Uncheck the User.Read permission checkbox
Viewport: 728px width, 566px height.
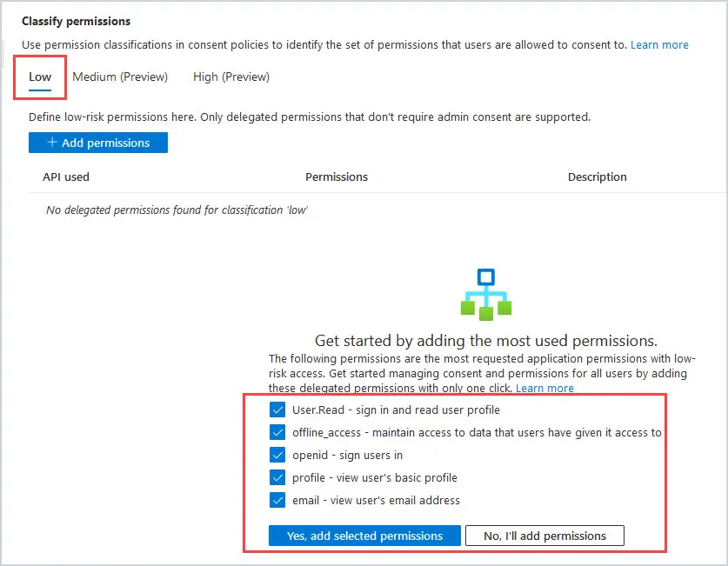tap(277, 410)
